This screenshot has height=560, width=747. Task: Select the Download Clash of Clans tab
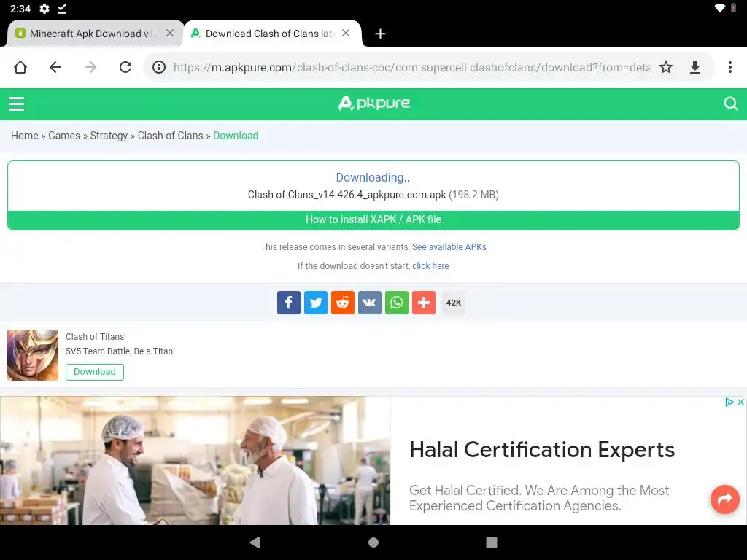[270, 34]
